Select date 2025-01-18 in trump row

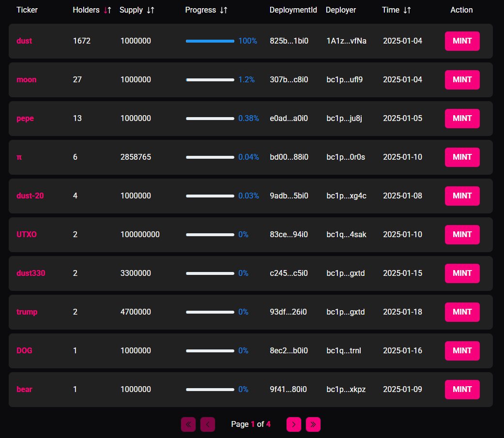(402, 312)
